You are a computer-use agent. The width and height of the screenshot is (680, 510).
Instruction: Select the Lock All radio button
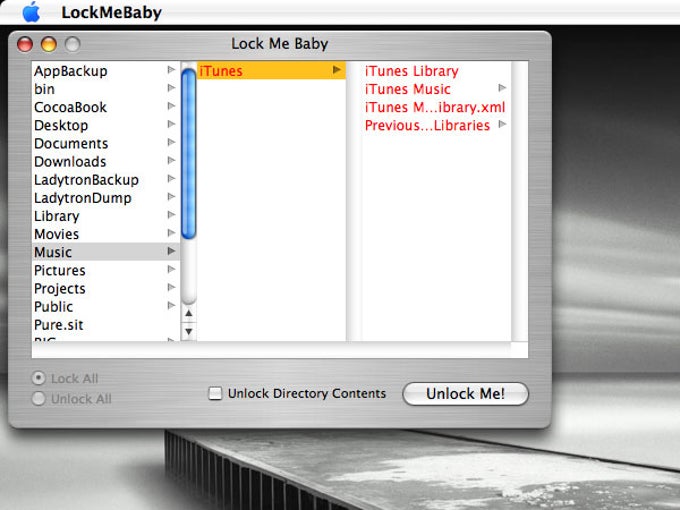[x=39, y=378]
